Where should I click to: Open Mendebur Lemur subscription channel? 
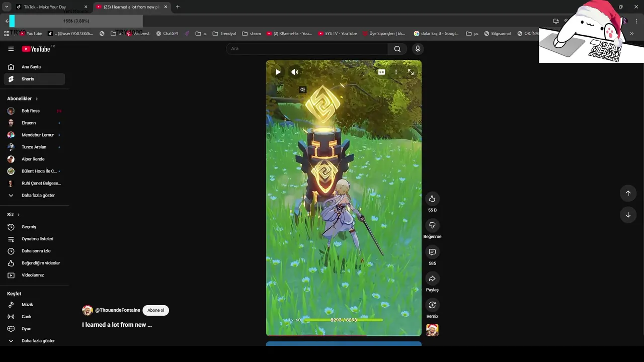[x=34, y=135]
